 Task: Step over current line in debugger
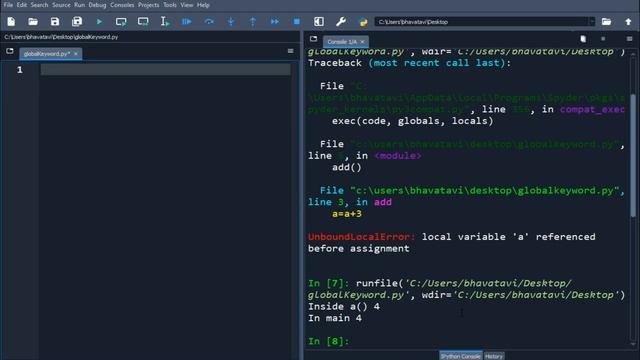[x=209, y=22]
